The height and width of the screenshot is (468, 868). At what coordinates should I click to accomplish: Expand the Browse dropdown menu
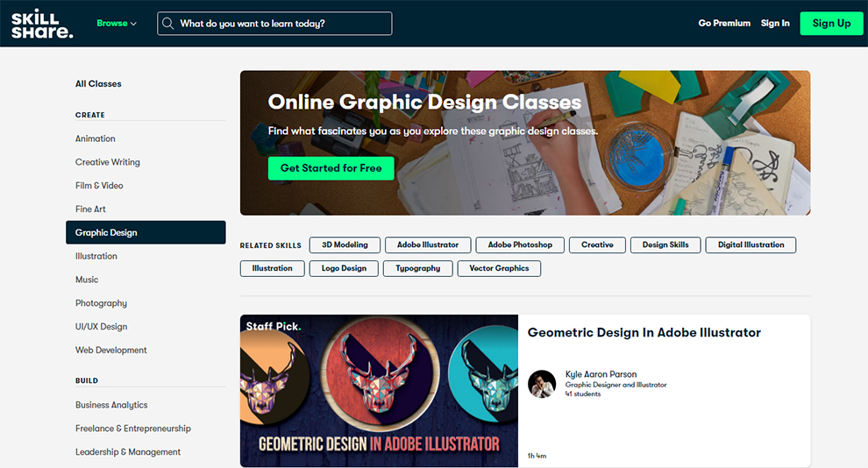pos(117,24)
